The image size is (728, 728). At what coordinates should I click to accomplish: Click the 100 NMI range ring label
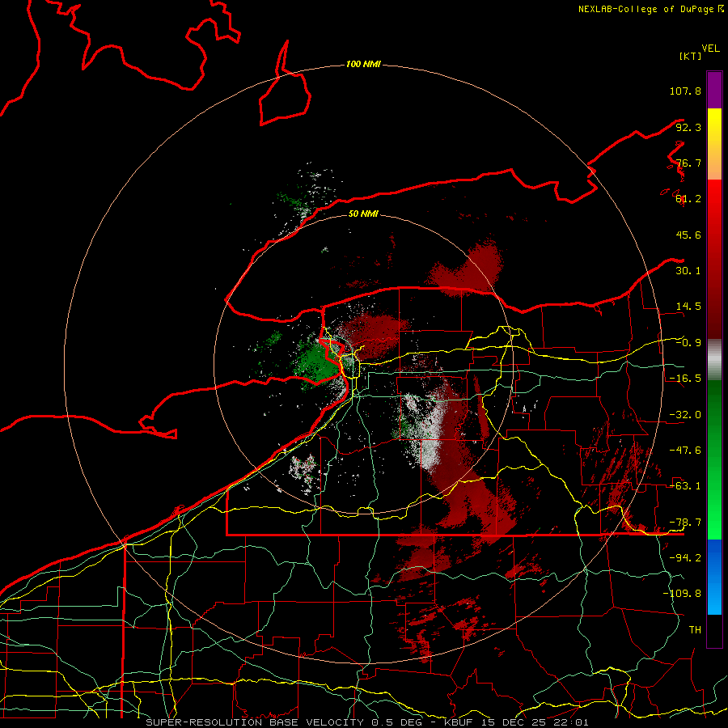[x=363, y=64]
